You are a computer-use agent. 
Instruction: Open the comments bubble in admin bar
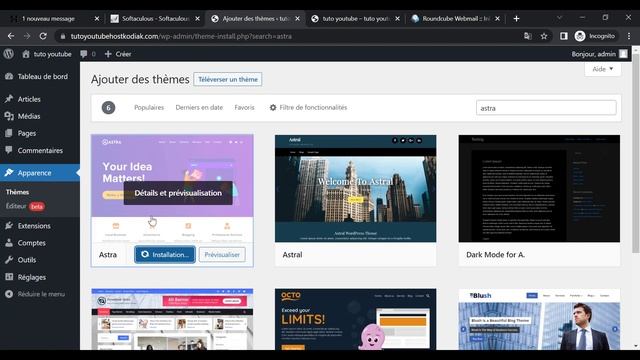(x=88, y=54)
